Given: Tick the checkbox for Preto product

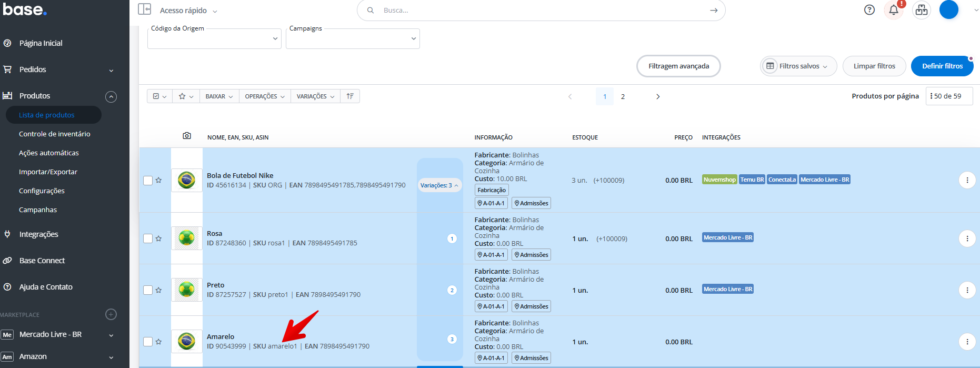Looking at the screenshot, I should 148,290.
